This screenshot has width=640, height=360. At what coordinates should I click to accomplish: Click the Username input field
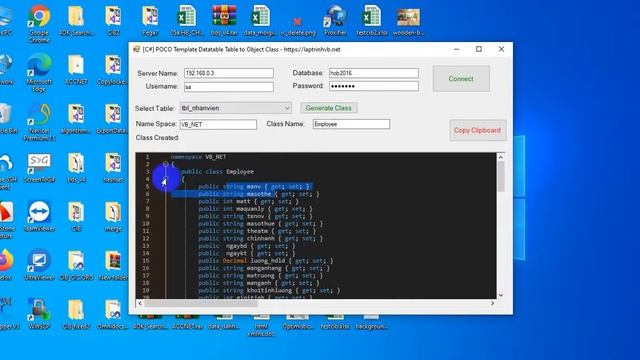pos(229,87)
